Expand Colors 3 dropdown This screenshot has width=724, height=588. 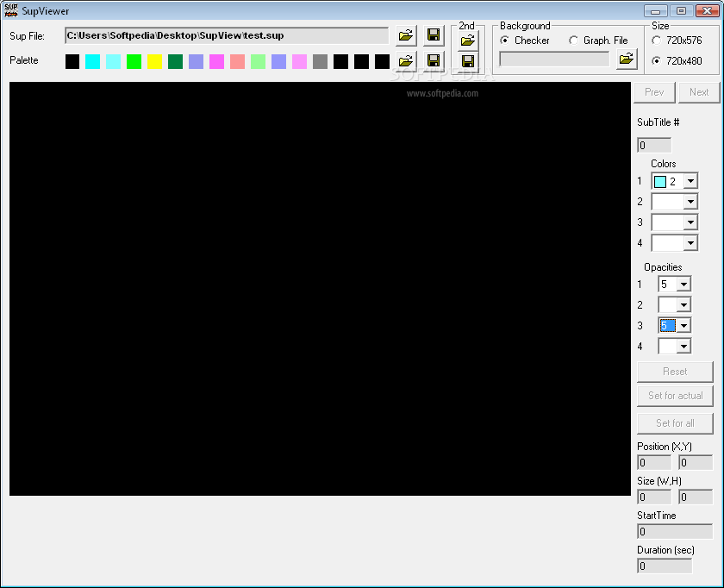690,222
